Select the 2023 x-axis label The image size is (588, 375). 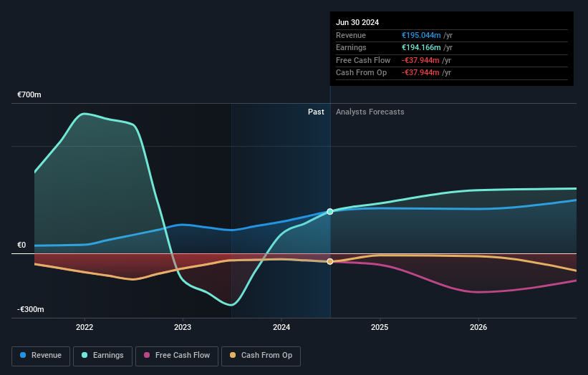(x=183, y=327)
